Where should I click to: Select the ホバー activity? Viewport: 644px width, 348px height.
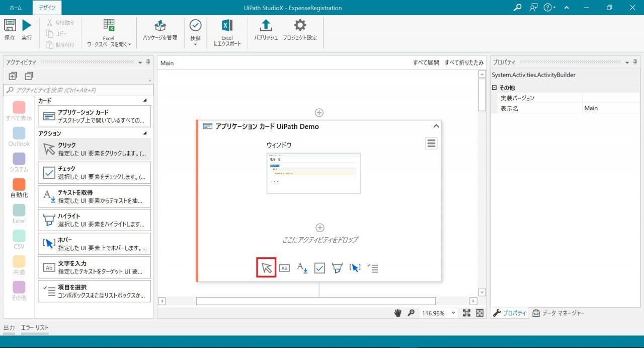pyautogui.click(x=94, y=244)
